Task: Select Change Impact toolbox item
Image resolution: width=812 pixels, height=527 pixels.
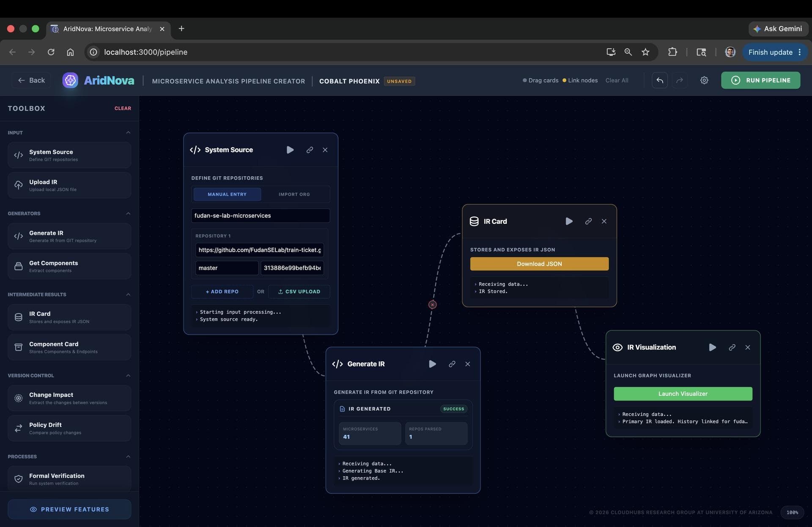Action: point(69,398)
